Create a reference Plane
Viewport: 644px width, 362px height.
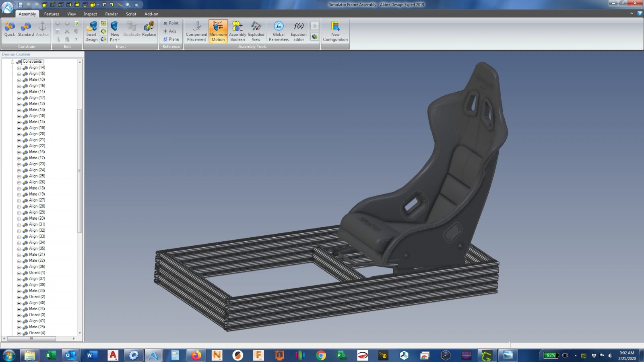171,39
